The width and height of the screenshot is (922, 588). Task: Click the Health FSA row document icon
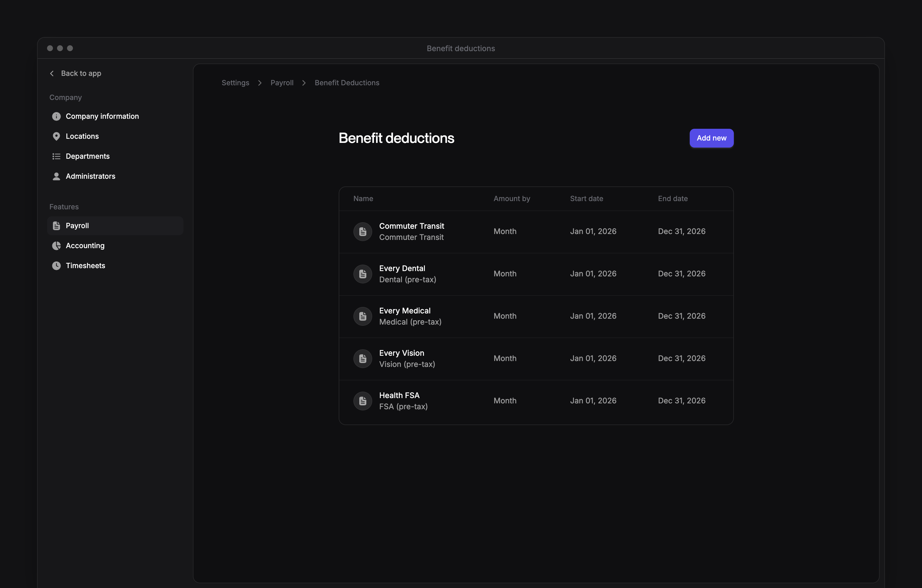click(x=363, y=401)
